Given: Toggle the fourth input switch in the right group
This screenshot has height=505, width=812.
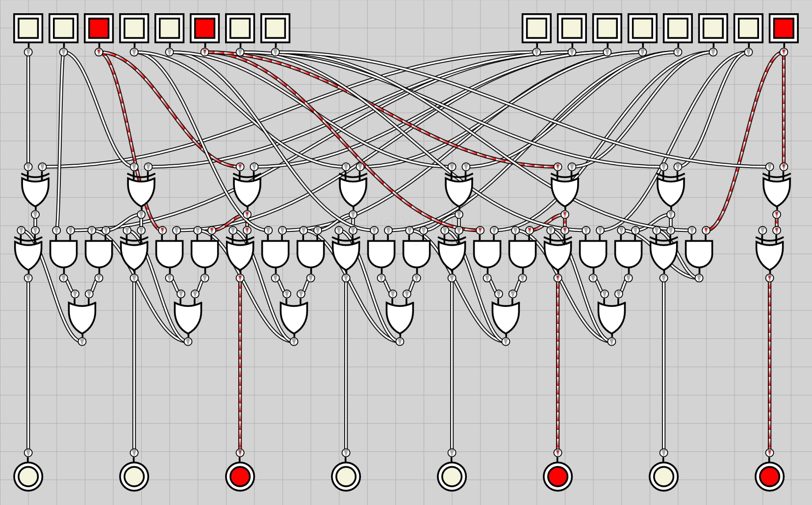Looking at the screenshot, I should [x=642, y=28].
